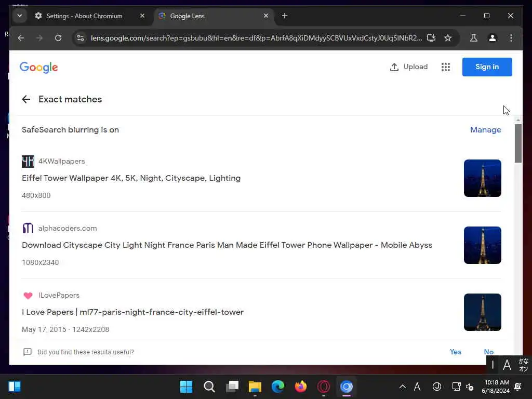Switch to Settings - About Chromium tab
Image resolution: width=532 pixels, height=399 pixels.
click(84, 16)
